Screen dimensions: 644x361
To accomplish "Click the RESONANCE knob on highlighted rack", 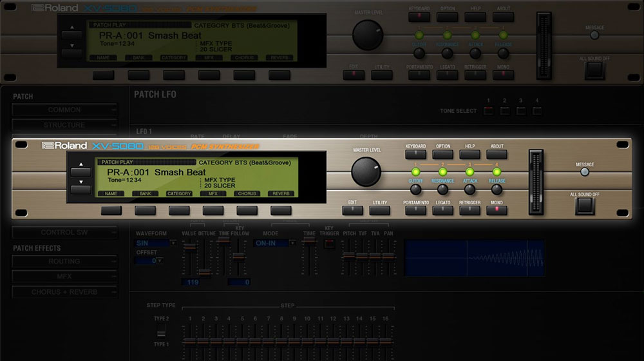I will 442,190.
